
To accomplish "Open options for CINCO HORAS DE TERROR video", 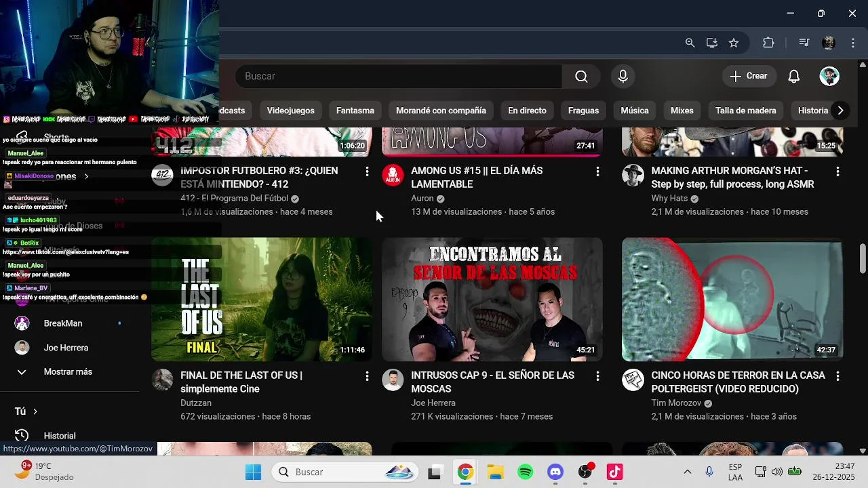I will pyautogui.click(x=837, y=376).
